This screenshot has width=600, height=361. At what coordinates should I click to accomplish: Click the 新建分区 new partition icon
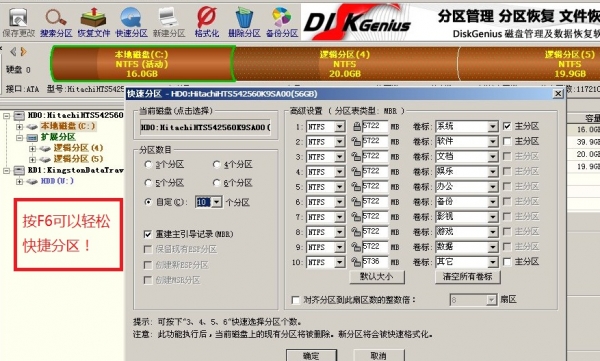tap(169, 22)
